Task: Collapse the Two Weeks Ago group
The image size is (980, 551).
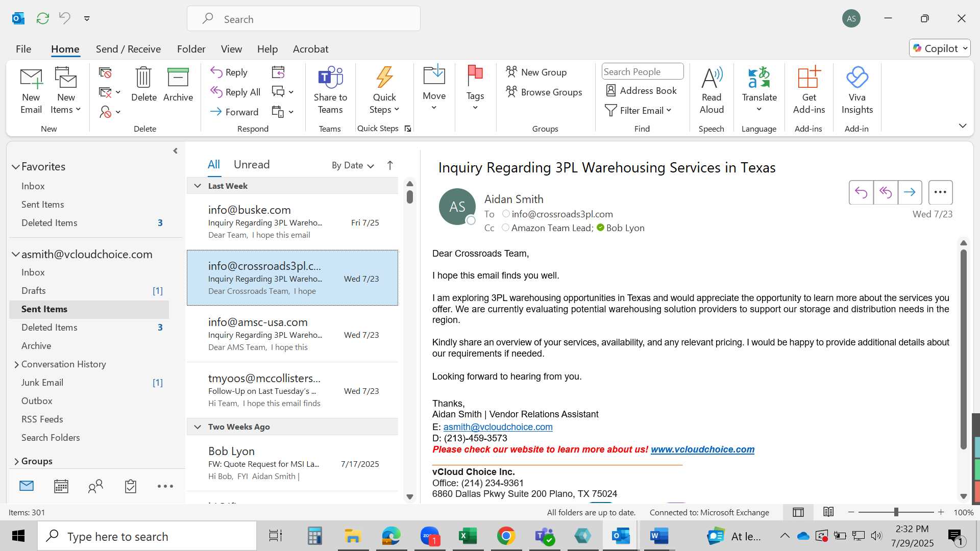Action: [198, 427]
